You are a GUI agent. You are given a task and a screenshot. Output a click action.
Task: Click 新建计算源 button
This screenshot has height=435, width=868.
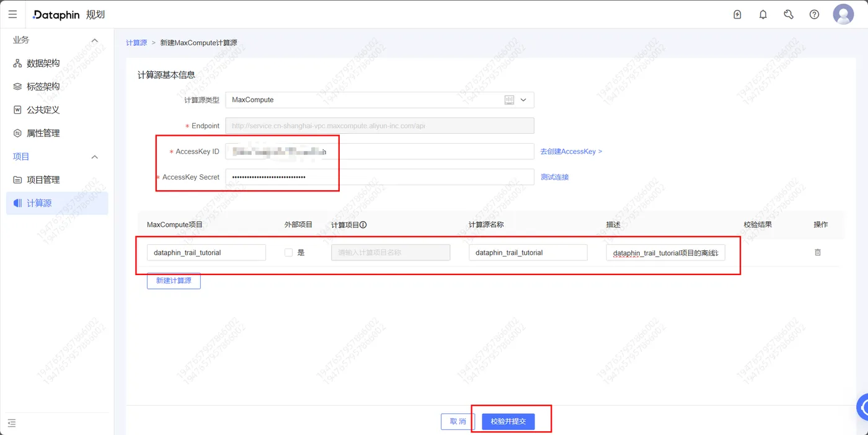pos(174,281)
